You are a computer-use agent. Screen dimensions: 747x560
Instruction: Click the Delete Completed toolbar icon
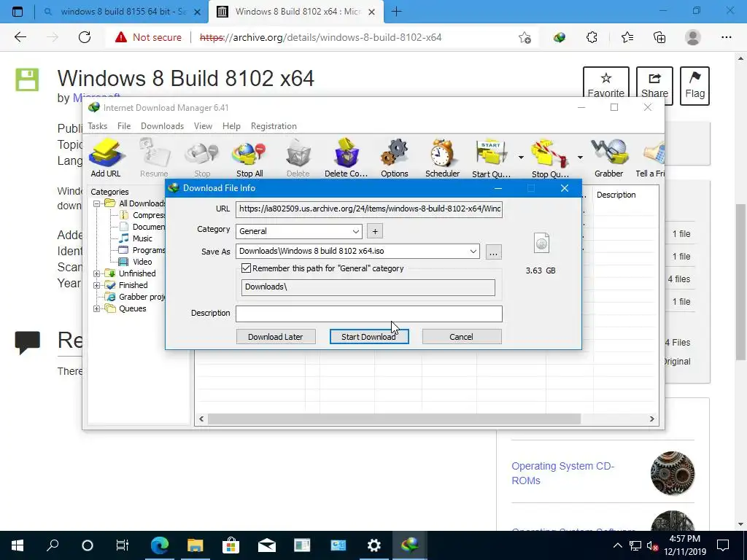click(x=347, y=158)
